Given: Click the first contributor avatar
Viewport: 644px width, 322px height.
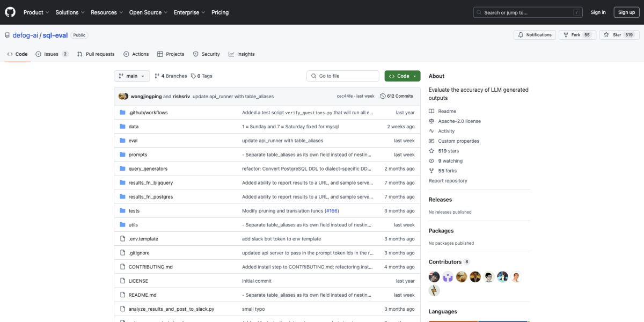Looking at the screenshot, I should tap(434, 277).
